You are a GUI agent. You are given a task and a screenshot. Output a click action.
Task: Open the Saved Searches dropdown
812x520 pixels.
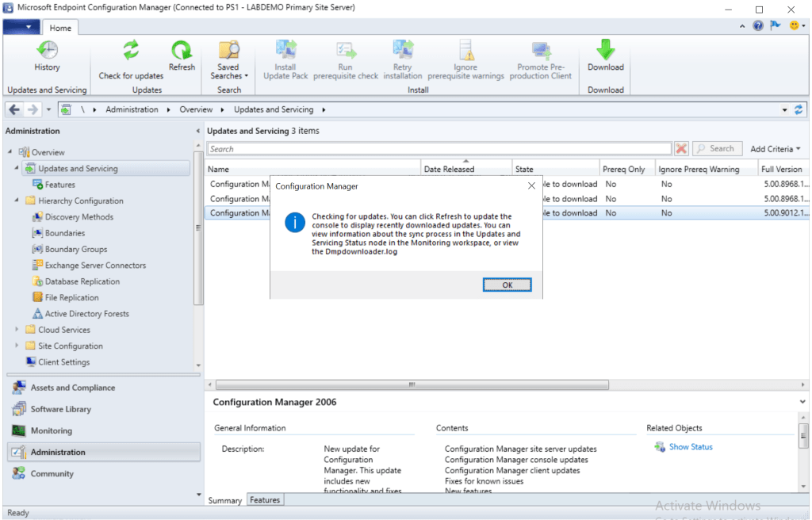[229, 71]
